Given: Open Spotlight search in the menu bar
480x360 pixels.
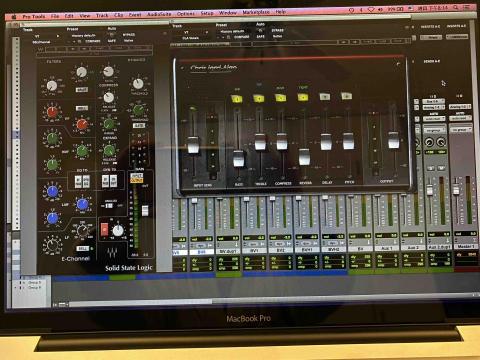Looking at the screenshot, I should coord(455,8).
